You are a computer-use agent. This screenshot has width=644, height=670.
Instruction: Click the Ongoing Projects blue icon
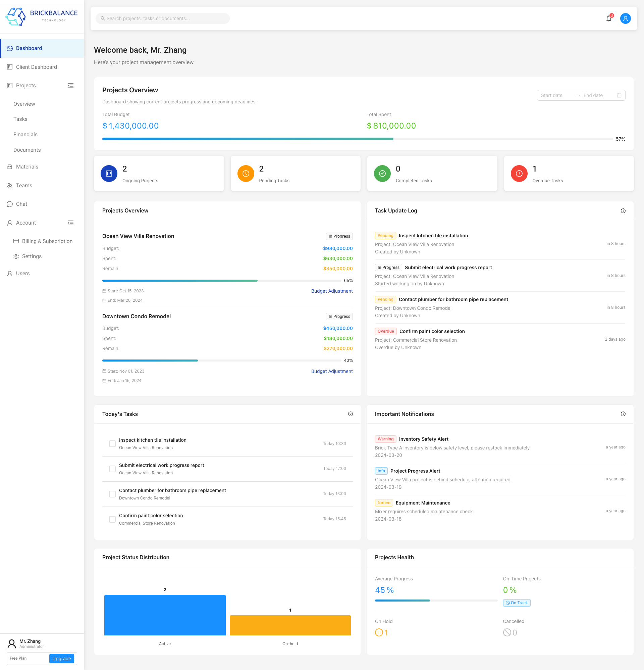coord(109,174)
